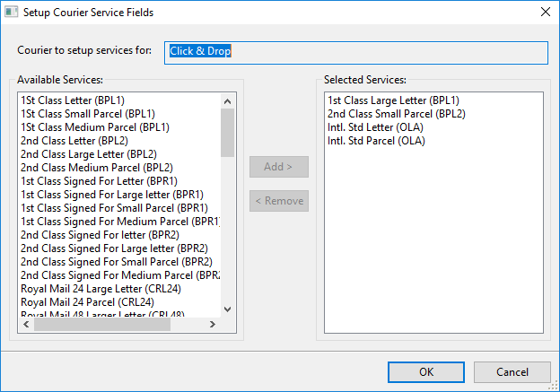Confirm with the OK button
560x392 pixels.
pyautogui.click(x=425, y=371)
